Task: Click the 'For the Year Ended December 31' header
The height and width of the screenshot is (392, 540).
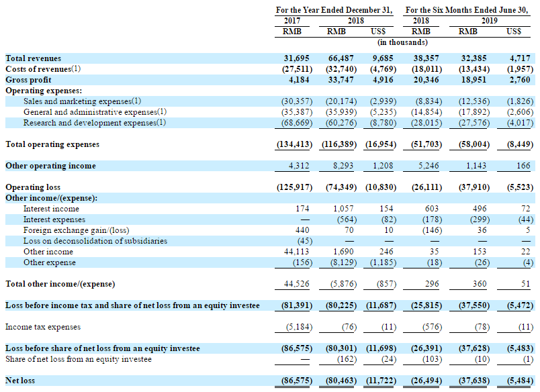Action: (334, 10)
